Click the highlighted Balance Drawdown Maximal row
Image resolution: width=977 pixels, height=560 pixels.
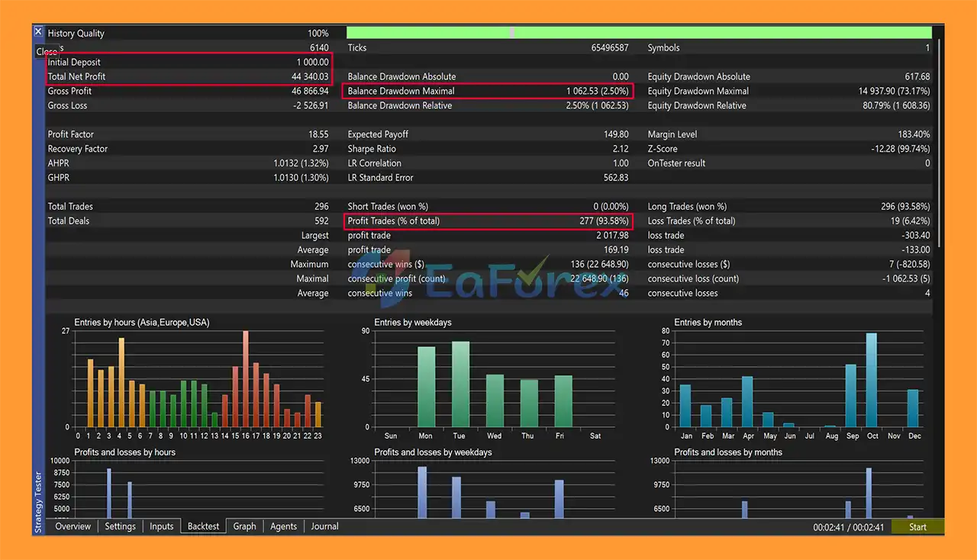[x=488, y=91]
